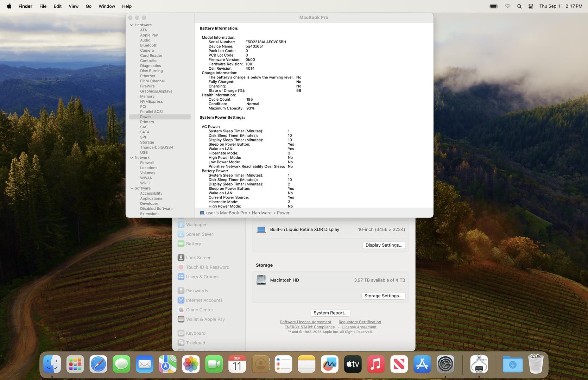The image size is (588, 380).
Task: Open the Go menu
Action: coord(89,6)
